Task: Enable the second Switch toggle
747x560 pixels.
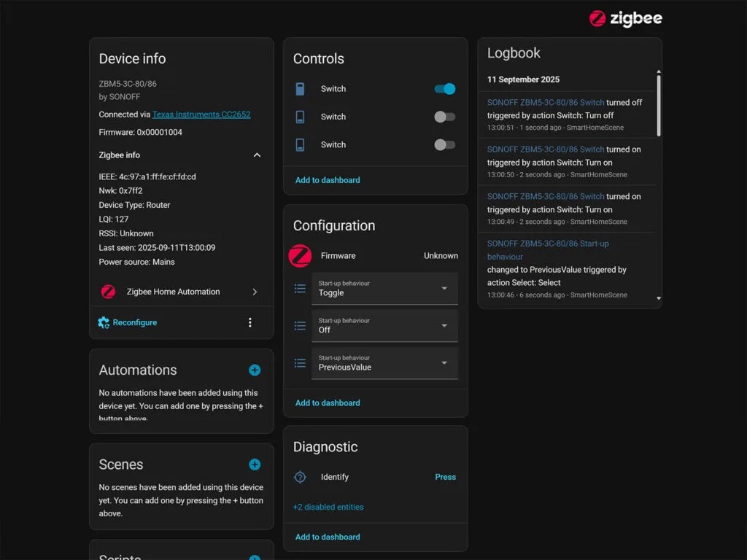Action: (x=444, y=117)
